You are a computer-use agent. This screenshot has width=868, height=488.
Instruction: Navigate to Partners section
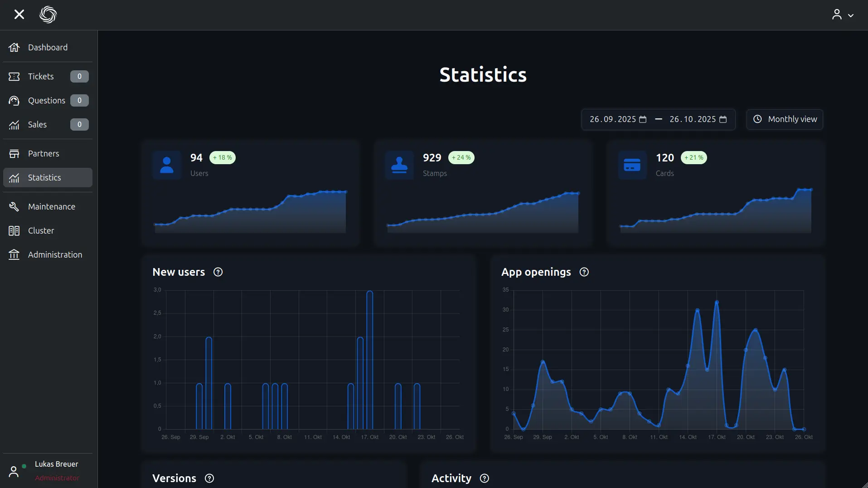44,154
